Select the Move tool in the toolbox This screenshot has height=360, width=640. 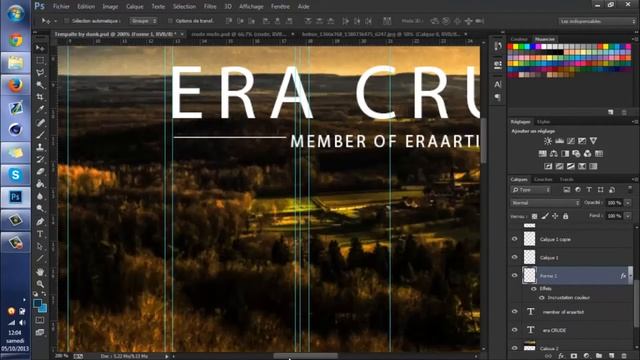coord(40,48)
